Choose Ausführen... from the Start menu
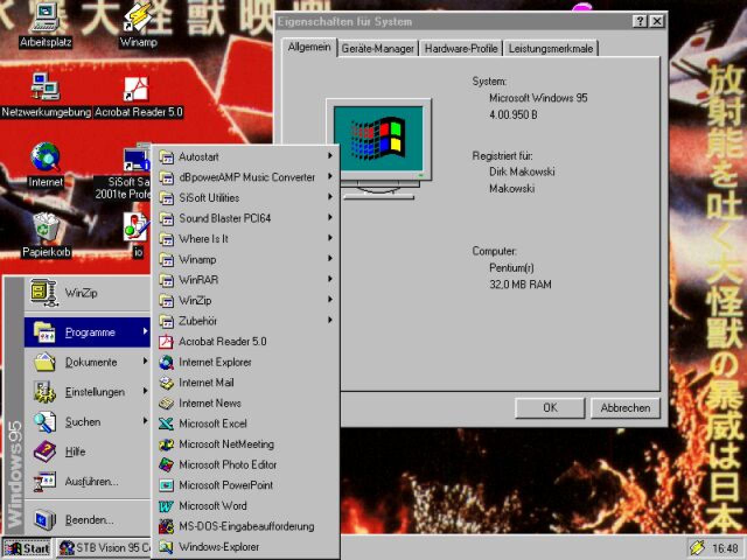 coord(88,481)
